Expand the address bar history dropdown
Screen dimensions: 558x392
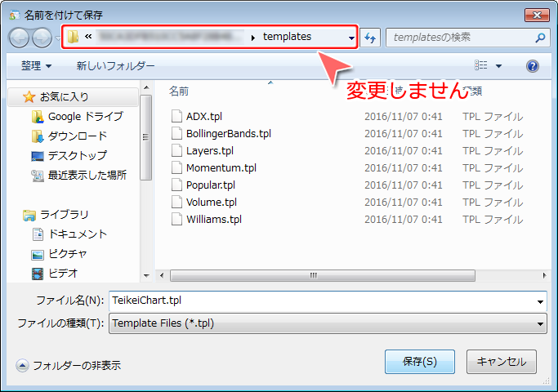(351, 38)
